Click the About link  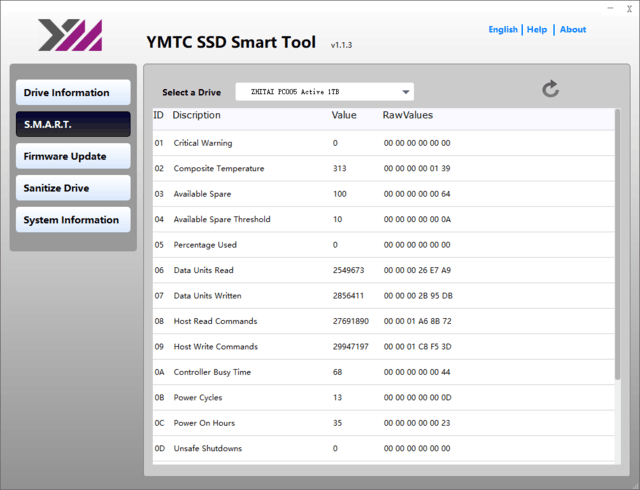[x=573, y=29]
